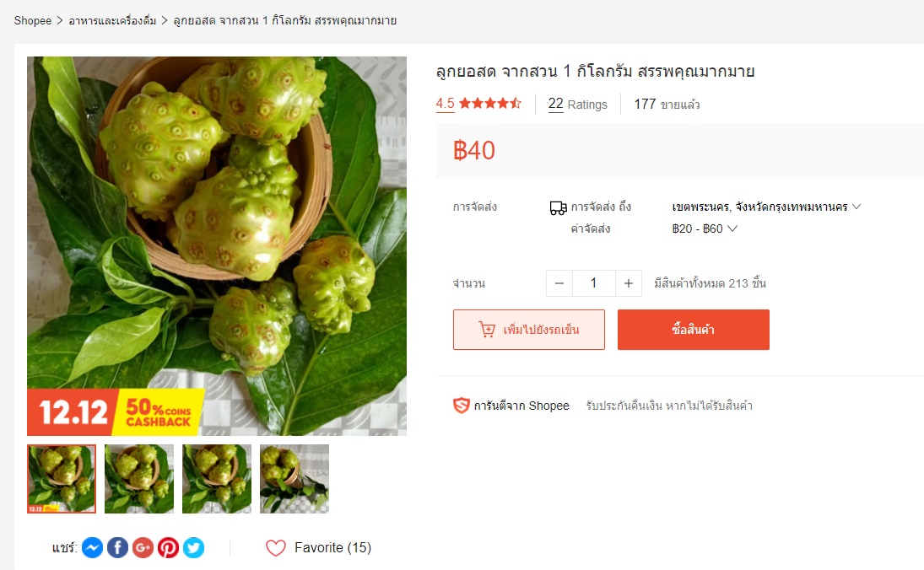
Task: Open the อาหารและเครื่องดื่ม breadcrumb category
Action: 112,20
